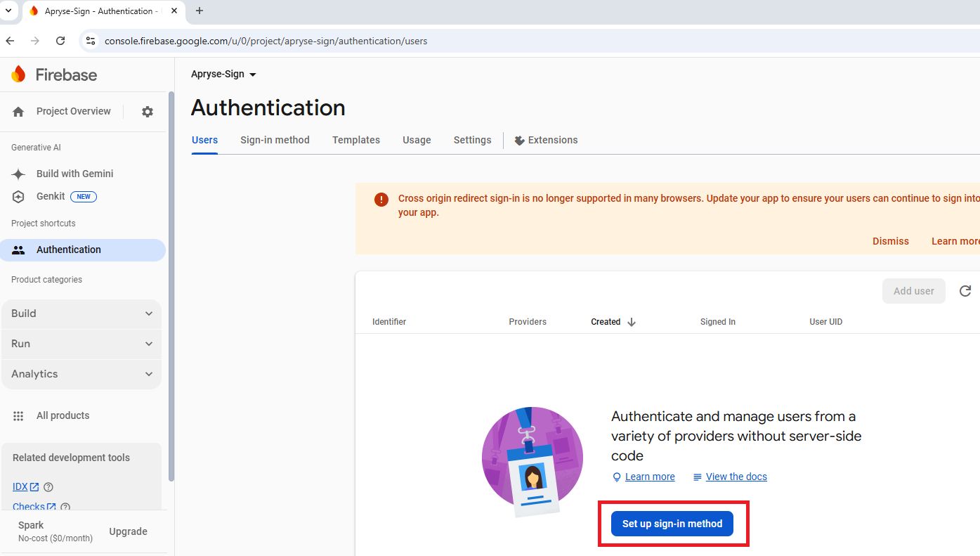Click the Genkit hexagon icon
Viewport: 980px width, 556px height.
(18, 197)
